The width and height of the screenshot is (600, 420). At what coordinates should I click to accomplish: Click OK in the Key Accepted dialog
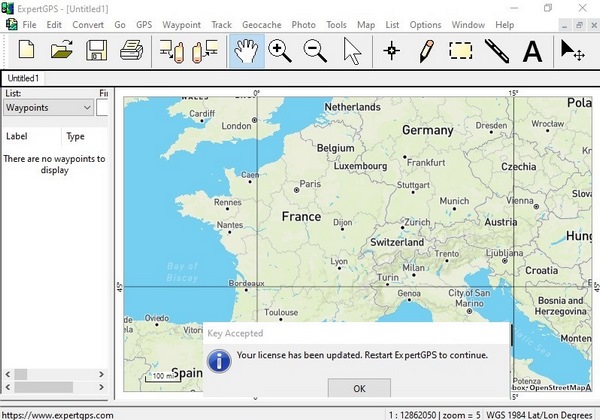(x=359, y=388)
